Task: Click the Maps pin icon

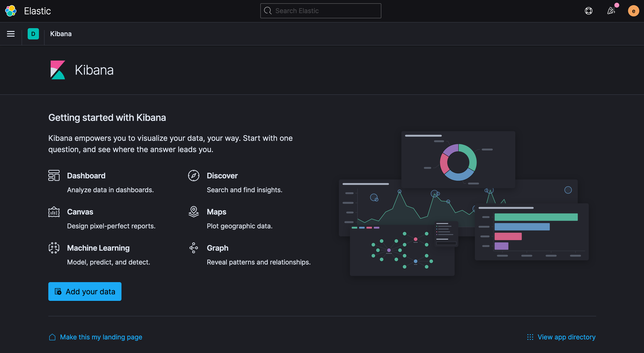Action: (193, 212)
